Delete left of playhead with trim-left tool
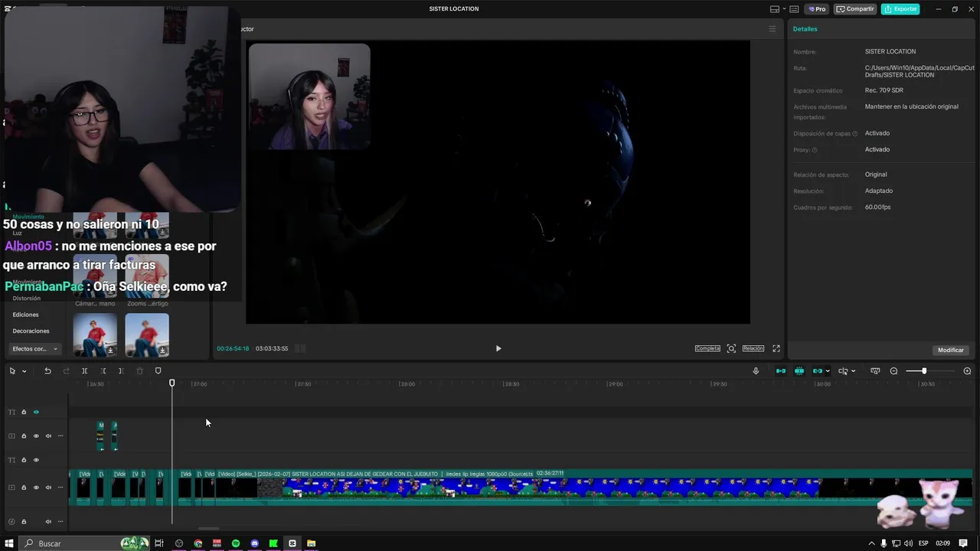This screenshot has width=980, height=551. click(x=103, y=371)
